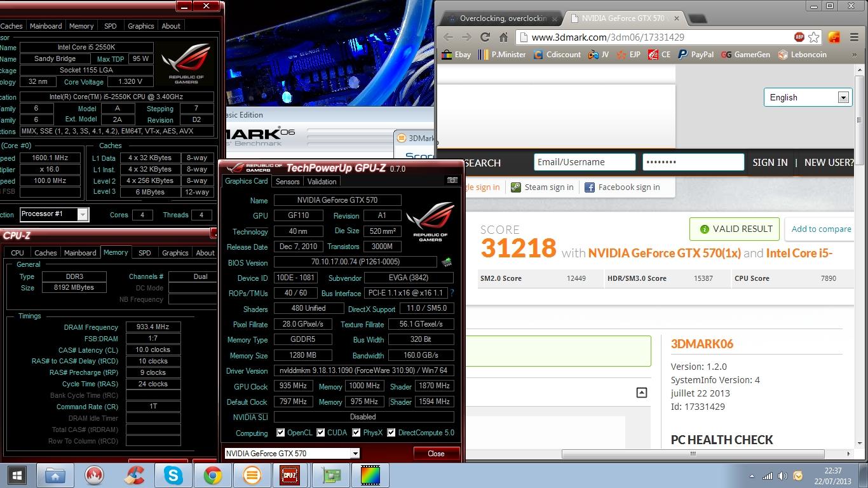868x488 pixels.
Task: Open the Leboncoin bookmark
Action: point(803,55)
